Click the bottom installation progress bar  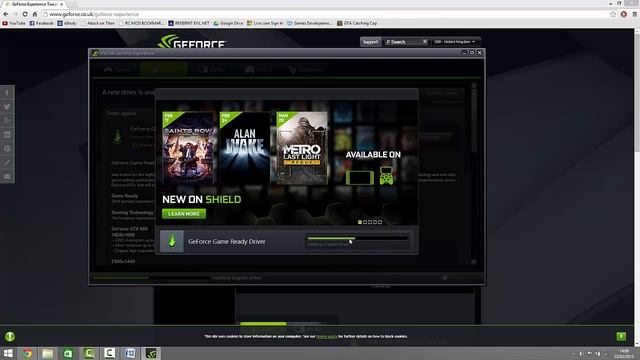click(x=151, y=278)
